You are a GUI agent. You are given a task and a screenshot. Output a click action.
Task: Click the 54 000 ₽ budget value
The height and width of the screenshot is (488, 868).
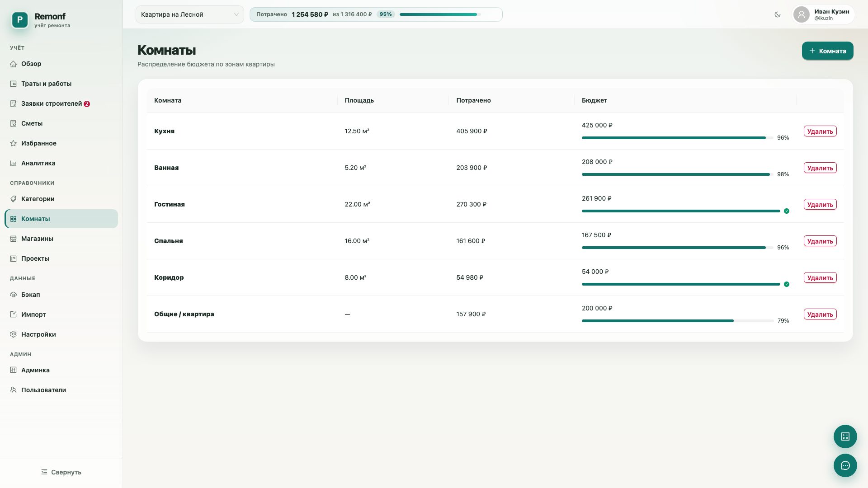595,272
